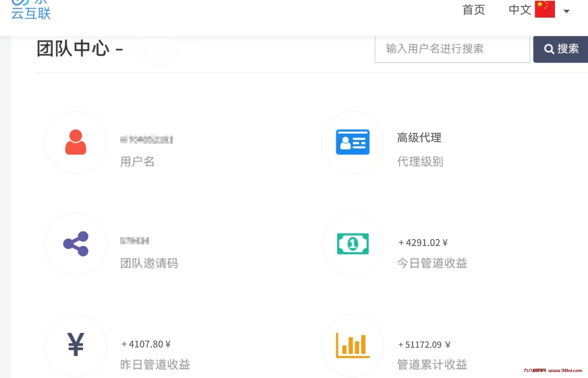Open the language dropdown arrow

(566, 11)
